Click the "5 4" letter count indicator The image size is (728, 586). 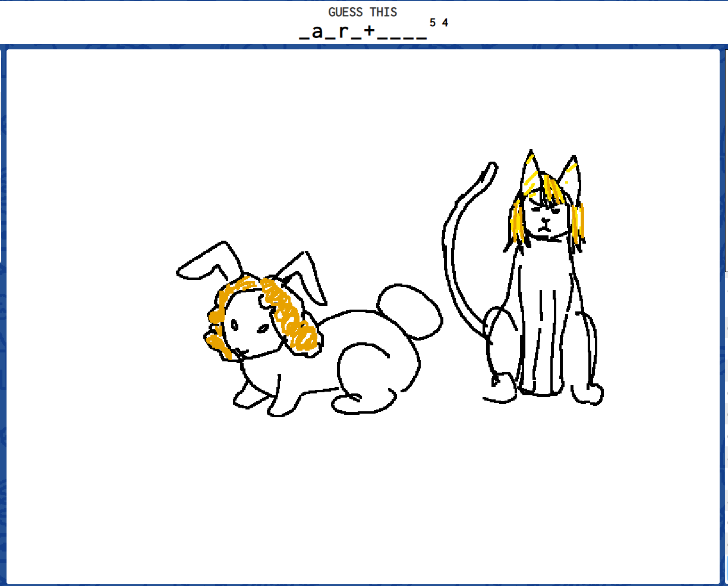tap(439, 23)
